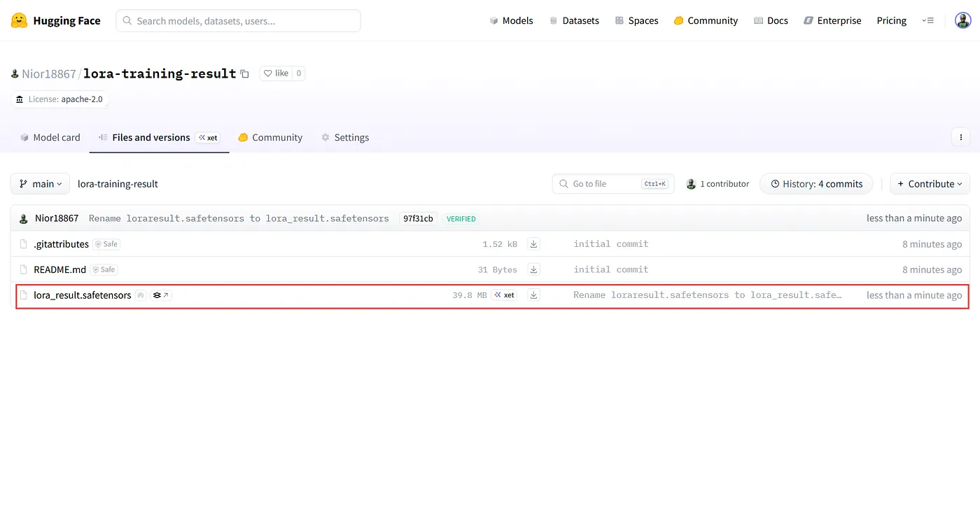The height and width of the screenshot is (524, 980).
Task: Open the Enterprise nav item
Action: (x=832, y=21)
